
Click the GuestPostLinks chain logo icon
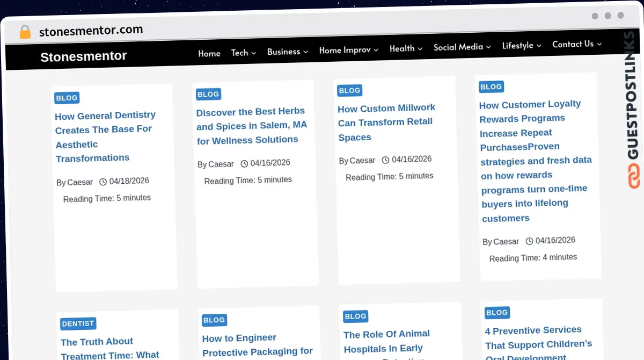coord(634,176)
